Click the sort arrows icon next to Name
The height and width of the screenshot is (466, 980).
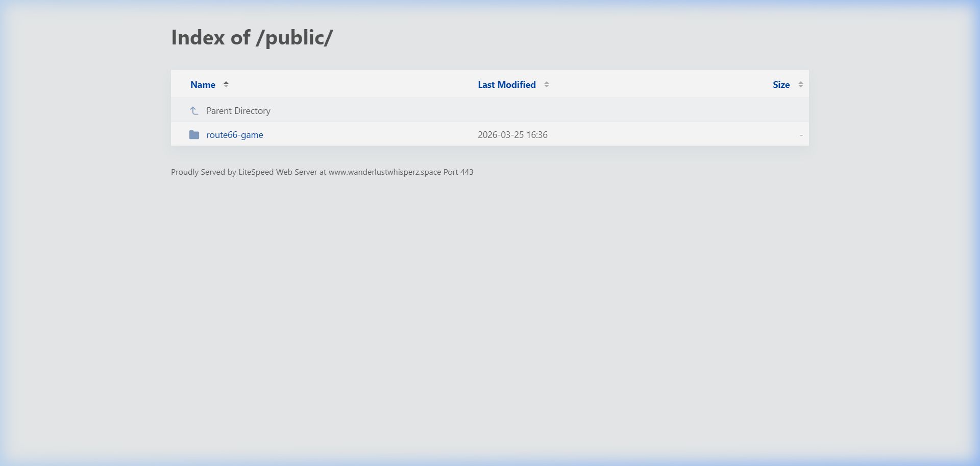click(x=226, y=84)
